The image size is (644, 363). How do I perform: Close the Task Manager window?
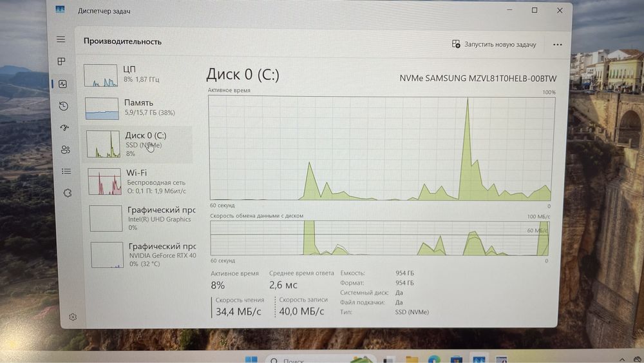pyautogui.click(x=560, y=11)
